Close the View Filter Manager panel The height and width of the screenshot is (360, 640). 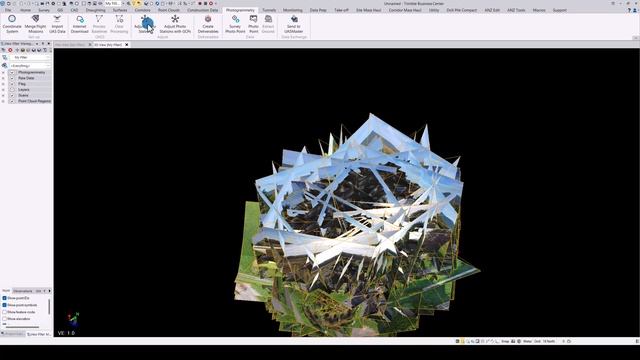(49, 43)
